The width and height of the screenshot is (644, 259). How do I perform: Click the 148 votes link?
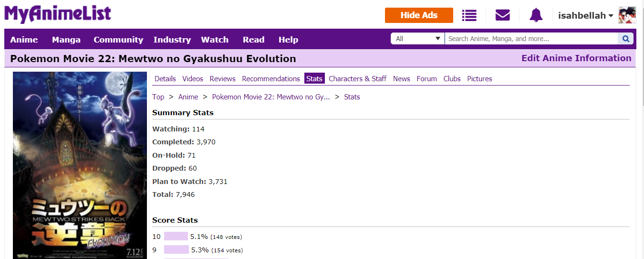coord(226,237)
